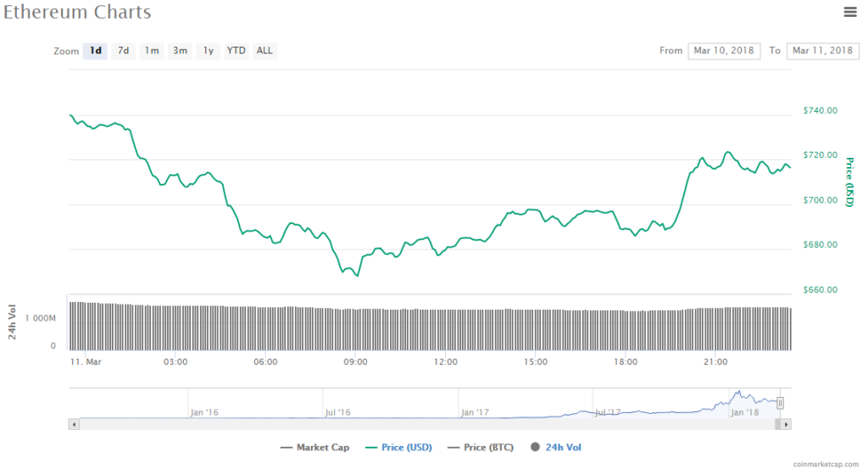The height and width of the screenshot is (469, 868).
Task: Open the coinmarketcap.com credit link
Action: pyautogui.click(x=829, y=464)
